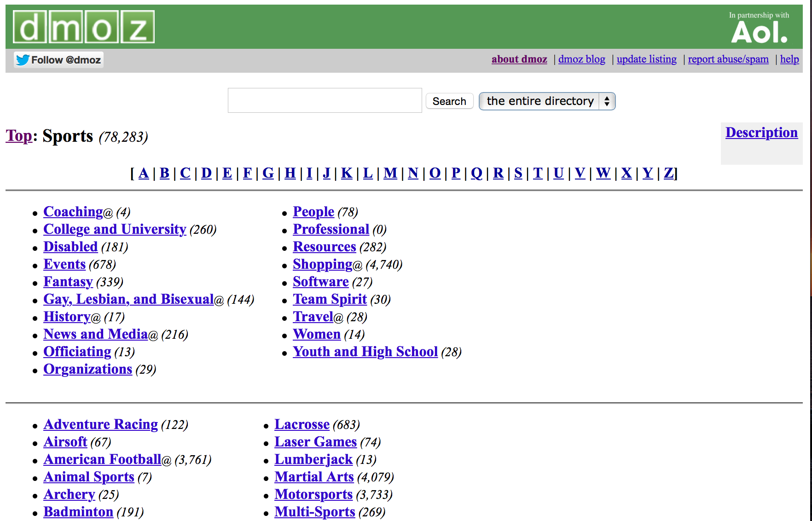Click the search text field
The height and width of the screenshot is (521, 812).
(x=325, y=100)
